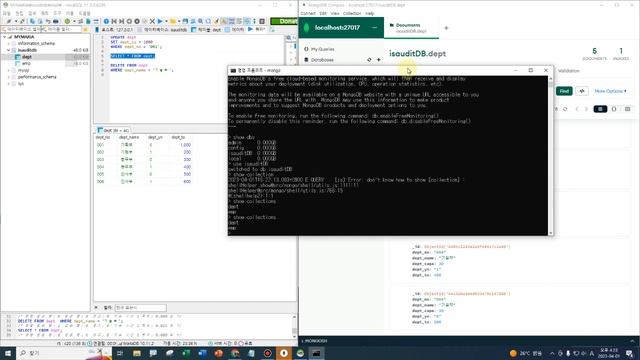Go to first record icon in HeidiSQL toolbar
Image resolution: width=640 pixels, height=360 pixels.
[x=114, y=21]
